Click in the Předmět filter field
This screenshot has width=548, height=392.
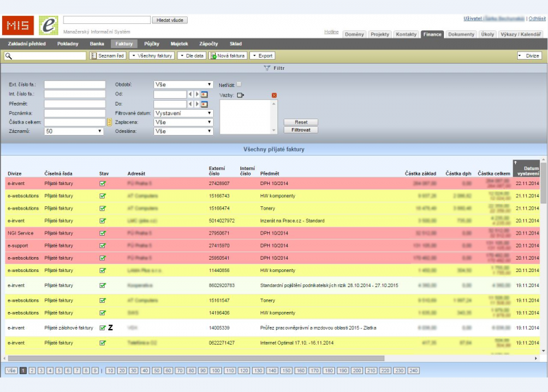[x=74, y=103]
